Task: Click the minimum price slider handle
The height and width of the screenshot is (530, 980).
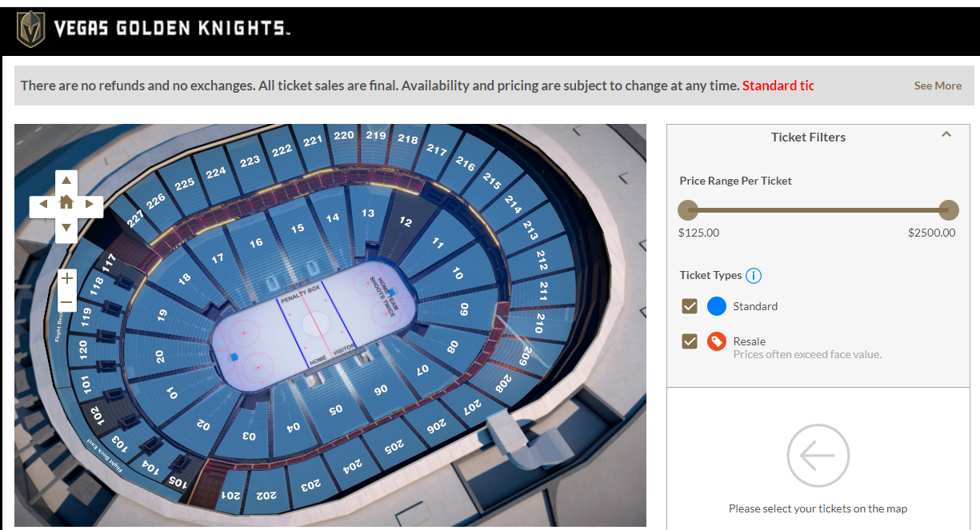Action: tap(688, 210)
